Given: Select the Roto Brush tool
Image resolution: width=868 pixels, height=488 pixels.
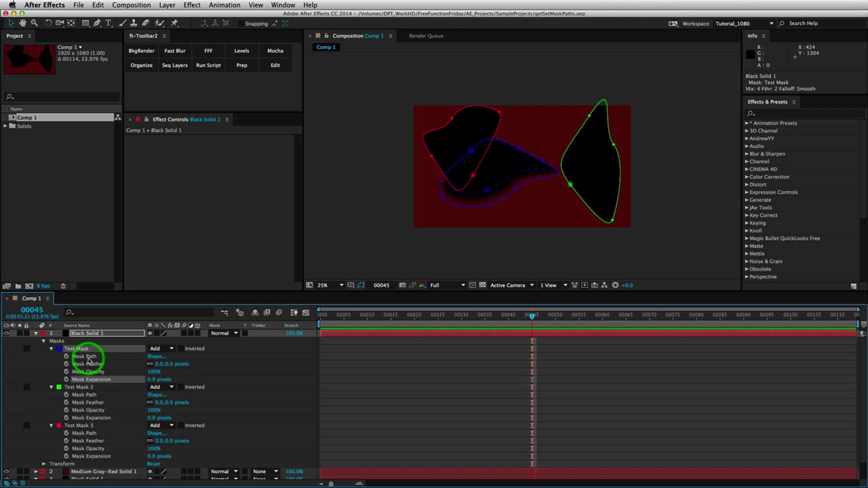Looking at the screenshot, I should coord(160,23).
